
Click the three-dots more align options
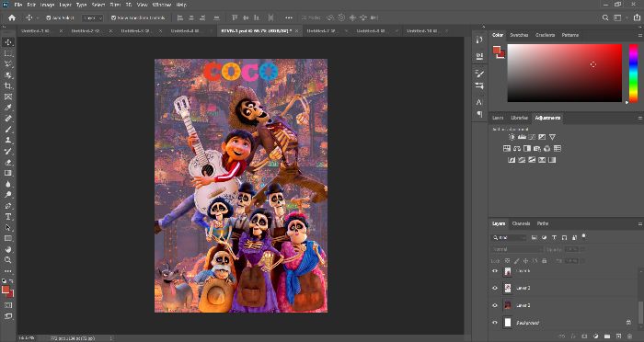289,18
